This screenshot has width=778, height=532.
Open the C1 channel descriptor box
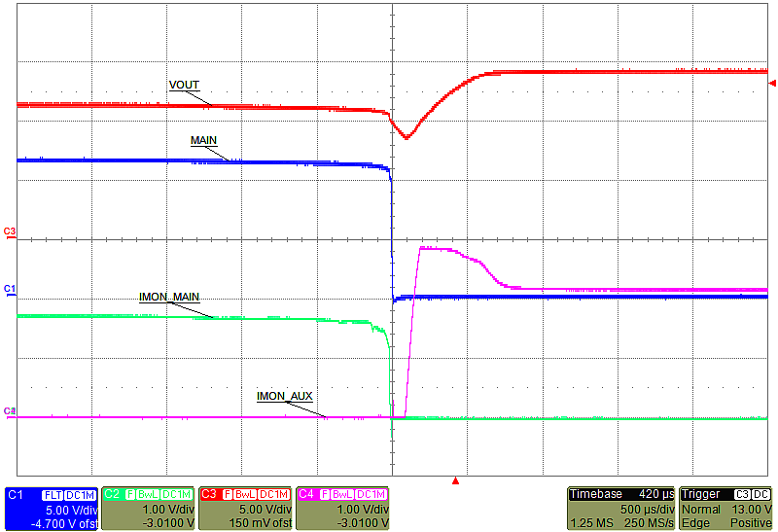[52, 509]
